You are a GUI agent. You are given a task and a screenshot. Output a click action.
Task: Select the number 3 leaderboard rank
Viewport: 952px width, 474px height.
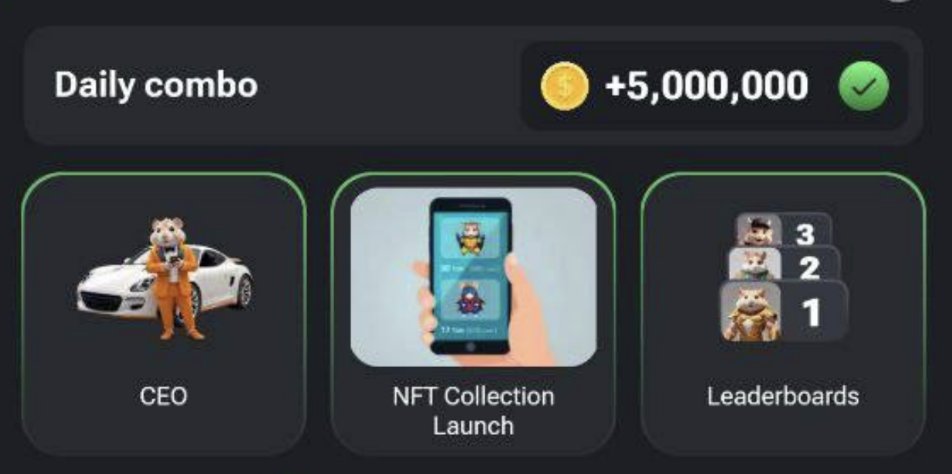[x=804, y=234]
